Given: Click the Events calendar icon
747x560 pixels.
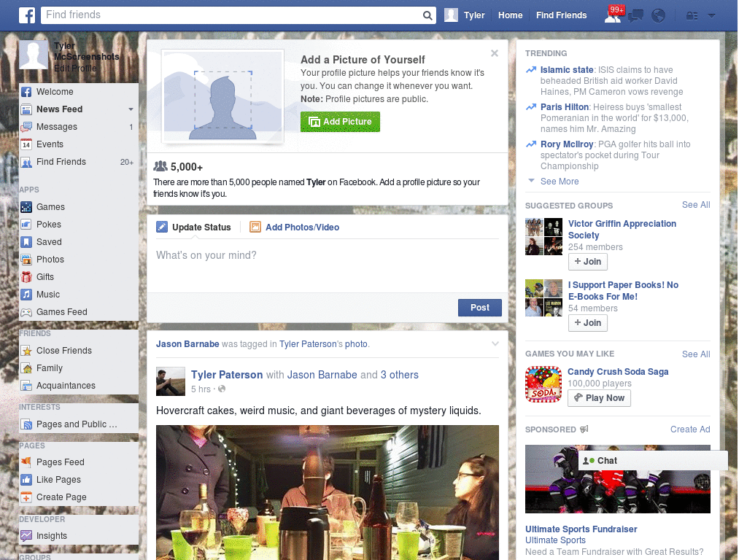Looking at the screenshot, I should coord(26,144).
